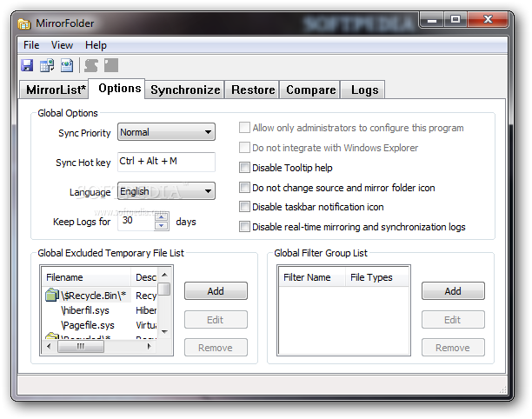Click the MirrorFolder title bar app icon

(24, 23)
